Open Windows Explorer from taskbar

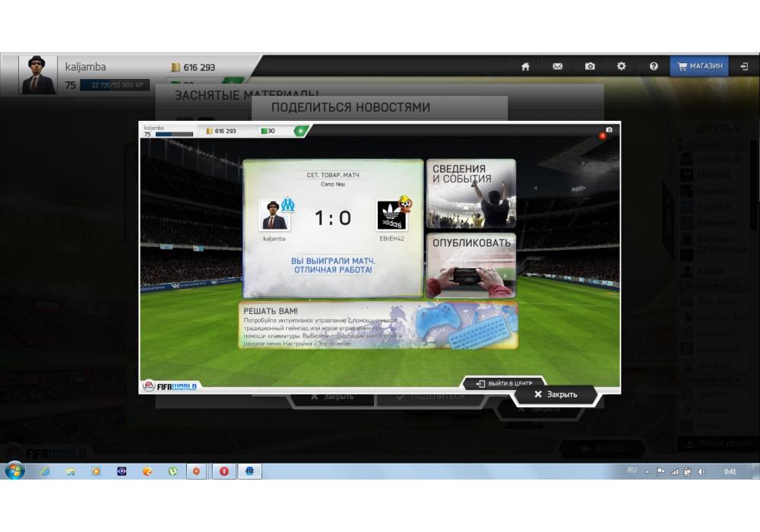coord(70,471)
